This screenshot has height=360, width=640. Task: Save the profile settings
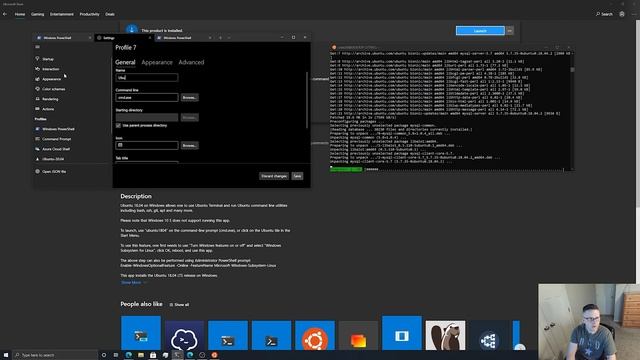(297, 176)
